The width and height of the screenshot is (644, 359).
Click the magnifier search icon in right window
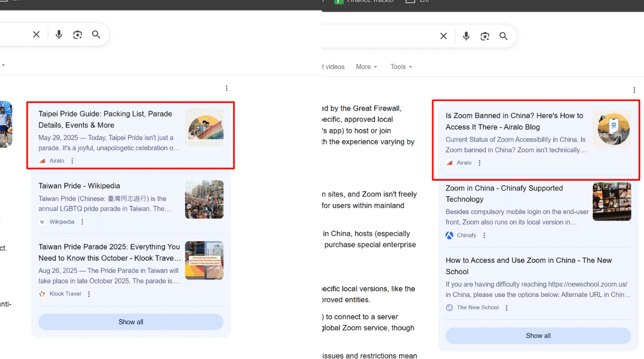[503, 36]
